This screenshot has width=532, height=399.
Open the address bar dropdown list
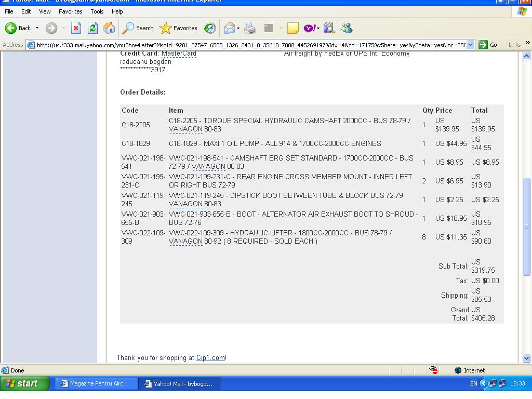click(x=470, y=45)
